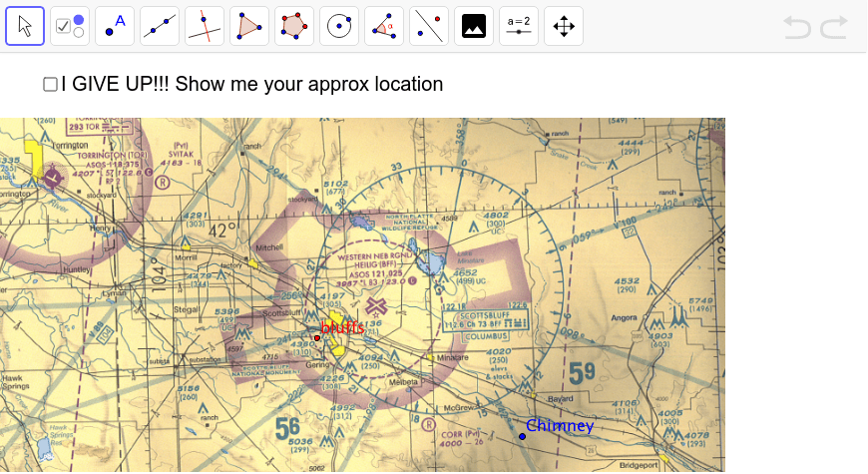Click the large '59' elevation figure
This screenshot has height=474, width=868.
click(582, 374)
